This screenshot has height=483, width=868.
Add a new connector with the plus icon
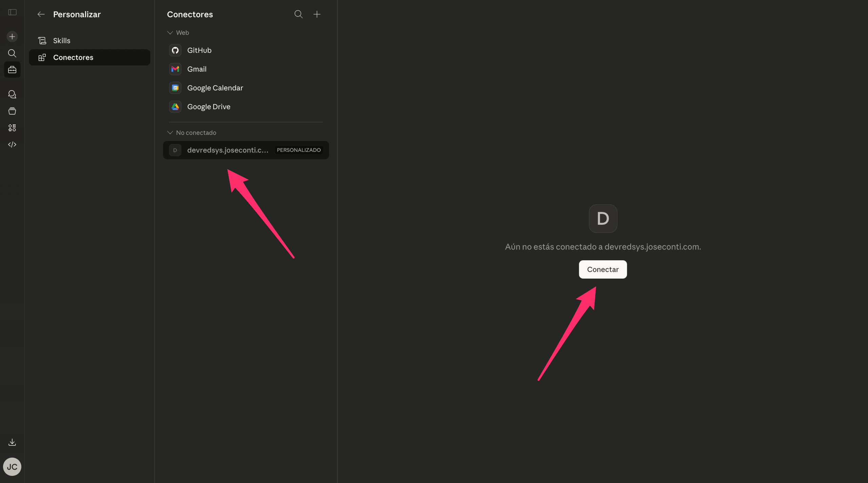click(317, 14)
